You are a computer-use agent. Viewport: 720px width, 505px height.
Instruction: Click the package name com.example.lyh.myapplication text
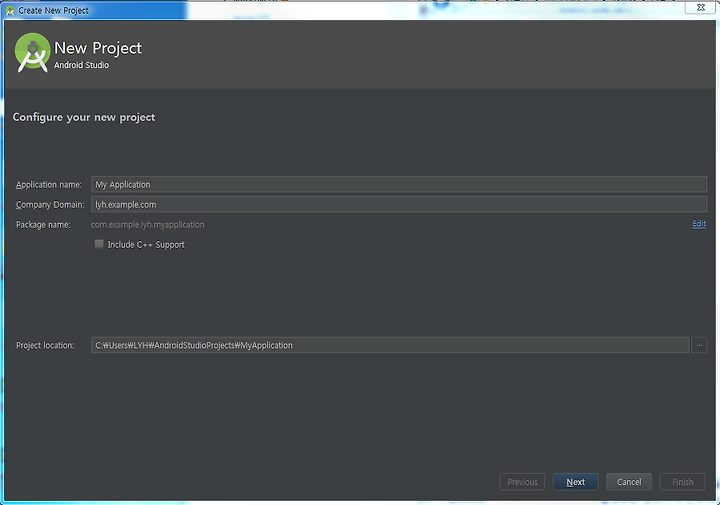pos(147,224)
